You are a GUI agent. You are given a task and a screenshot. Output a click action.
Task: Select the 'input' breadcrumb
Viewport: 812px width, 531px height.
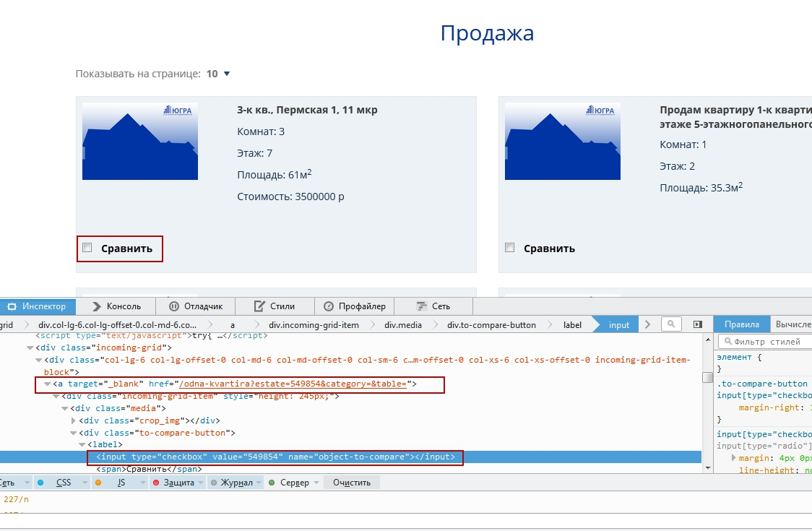(x=619, y=325)
